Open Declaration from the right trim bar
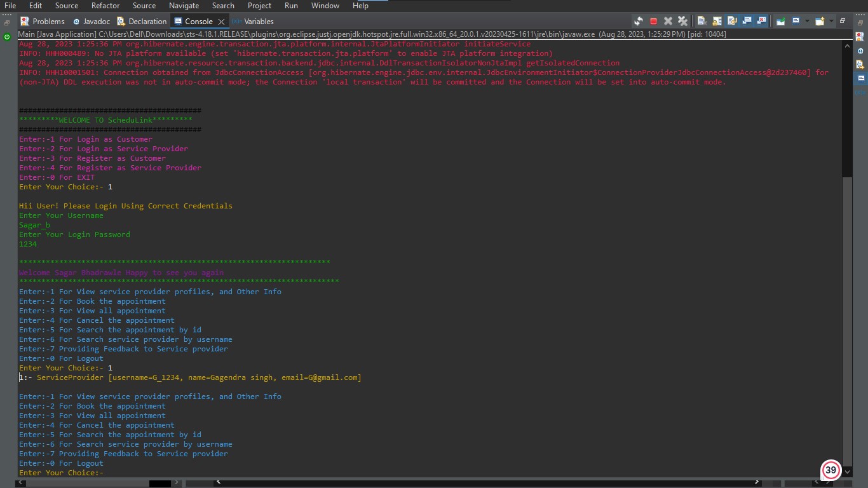The width and height of the screenshot is (868, 488). coord(860,64)
